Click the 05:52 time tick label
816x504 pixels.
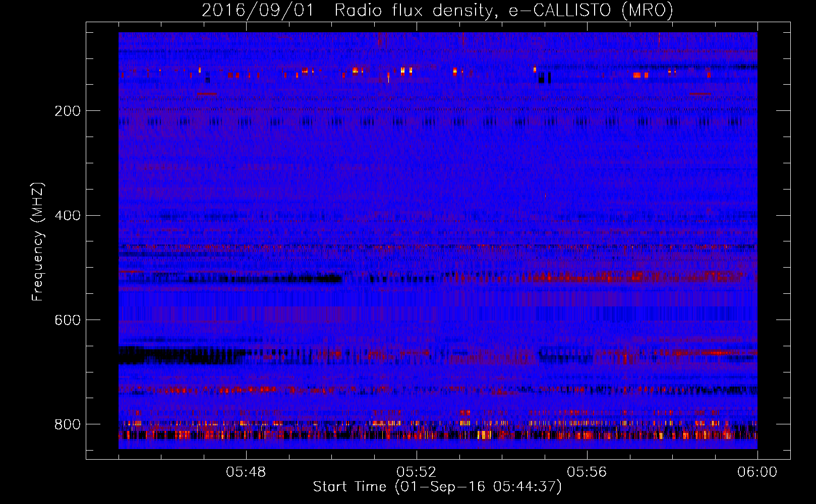417,472
